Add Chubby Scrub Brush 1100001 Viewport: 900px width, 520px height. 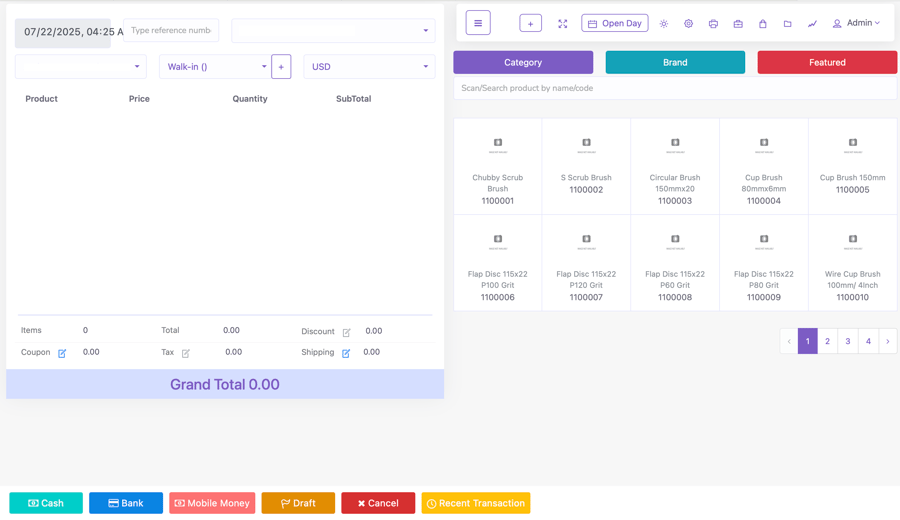coord(498,166)
